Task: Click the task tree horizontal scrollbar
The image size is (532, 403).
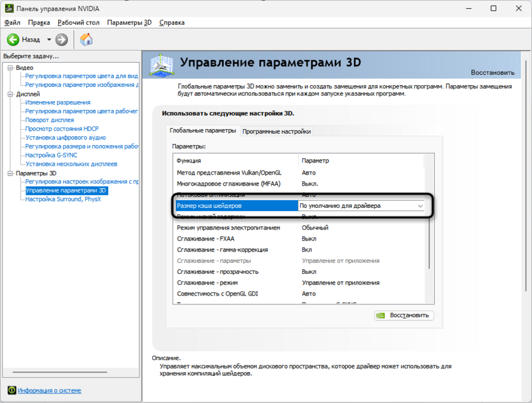Action: tap(60, 372)
